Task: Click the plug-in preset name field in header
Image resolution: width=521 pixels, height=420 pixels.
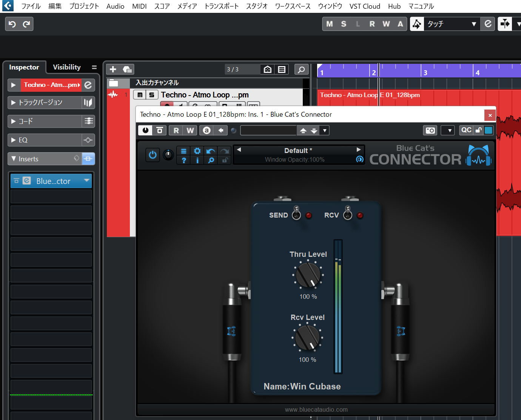Action: click(268, 130)
